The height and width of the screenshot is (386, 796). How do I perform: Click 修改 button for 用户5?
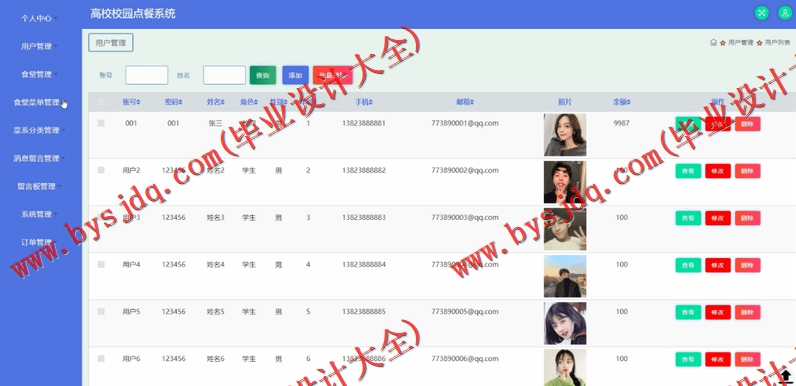[x=718, y=312]
